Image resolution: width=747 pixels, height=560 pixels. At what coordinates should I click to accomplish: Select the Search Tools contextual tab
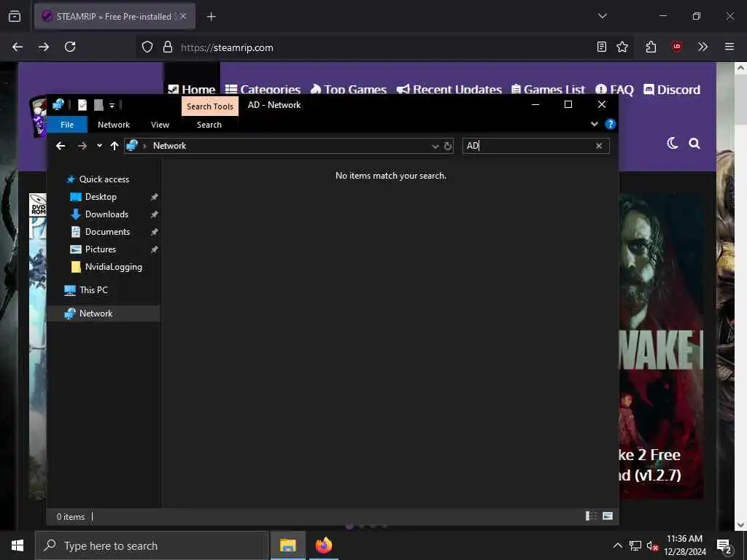tap(209, 106)
